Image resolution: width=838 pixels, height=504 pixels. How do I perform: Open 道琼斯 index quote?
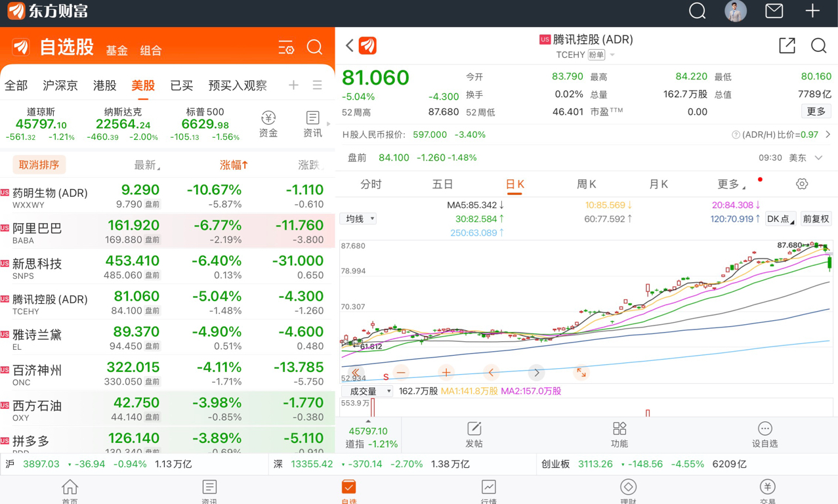(x=41, y=124)
